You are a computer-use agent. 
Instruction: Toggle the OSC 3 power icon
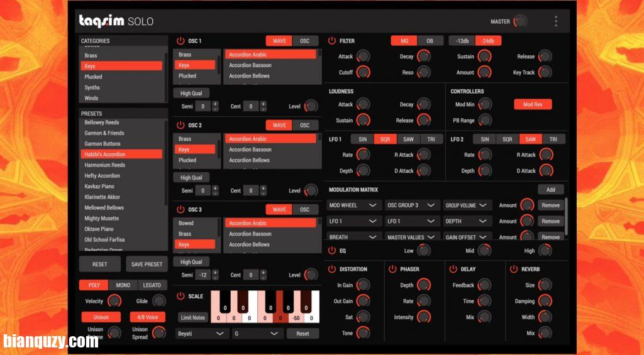[180, 209]
